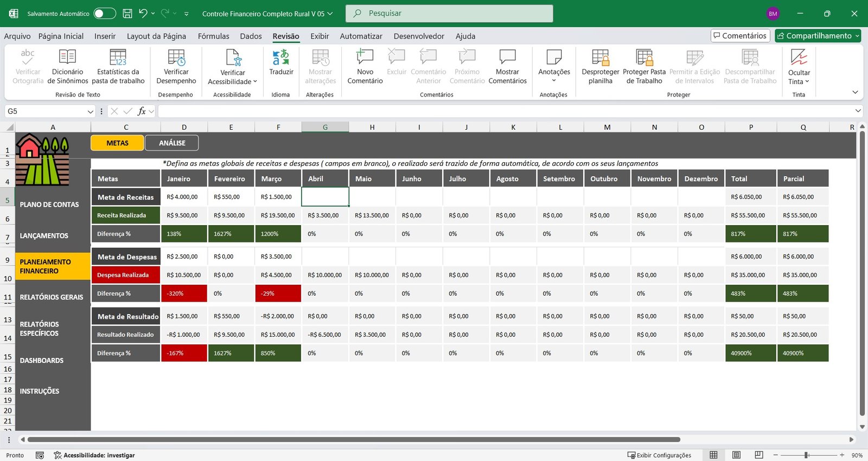This screenshot has width=868, height=461.
Task: Enable Page Break Preview view
Action: pos(759,455)
